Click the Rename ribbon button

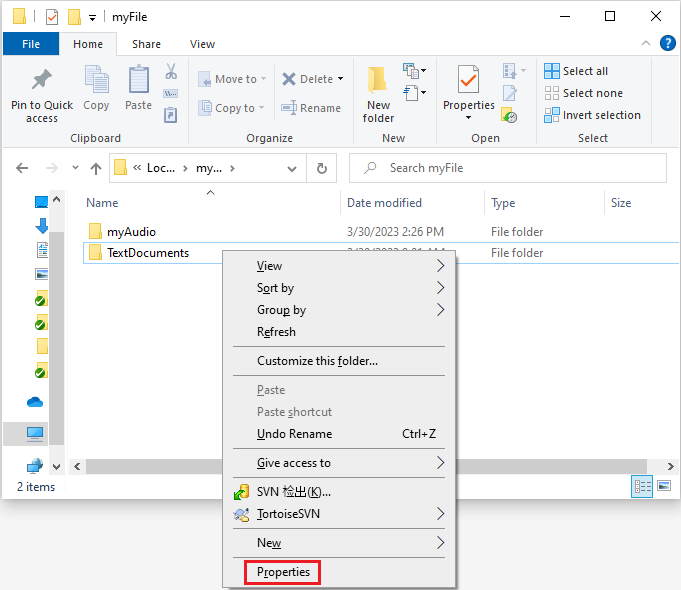[x=311, y=108]
